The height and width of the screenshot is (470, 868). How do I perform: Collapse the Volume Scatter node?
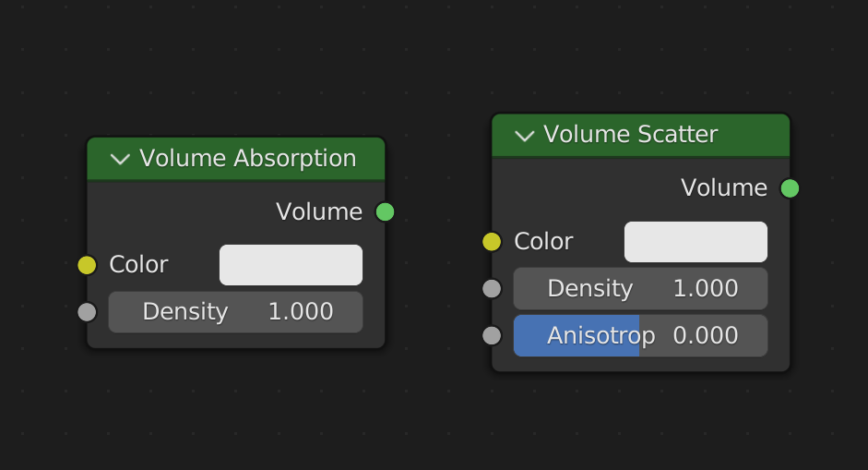[x=525, y=136]
